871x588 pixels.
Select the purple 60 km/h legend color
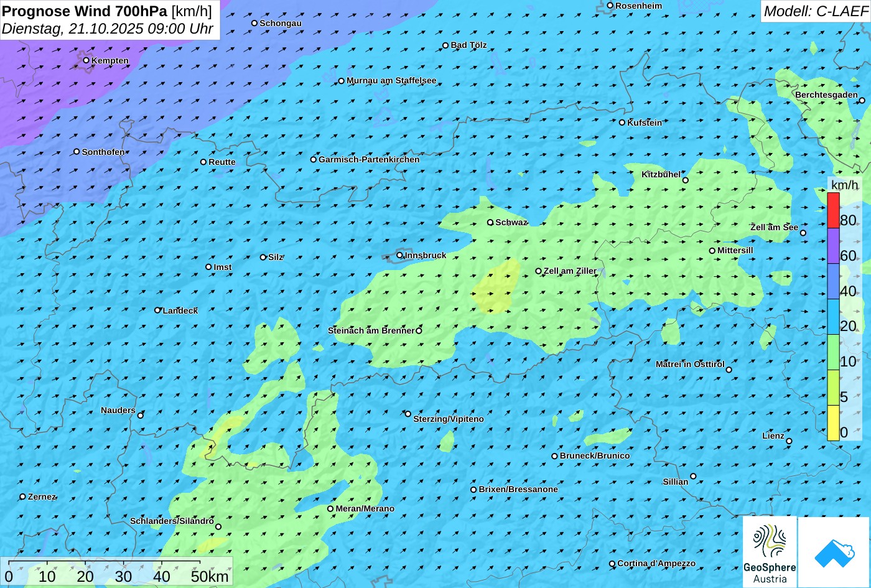[833, 246]
